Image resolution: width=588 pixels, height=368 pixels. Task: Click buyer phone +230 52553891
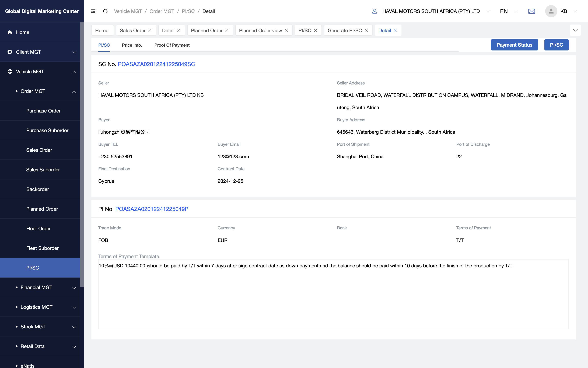(x=115, y=156)
